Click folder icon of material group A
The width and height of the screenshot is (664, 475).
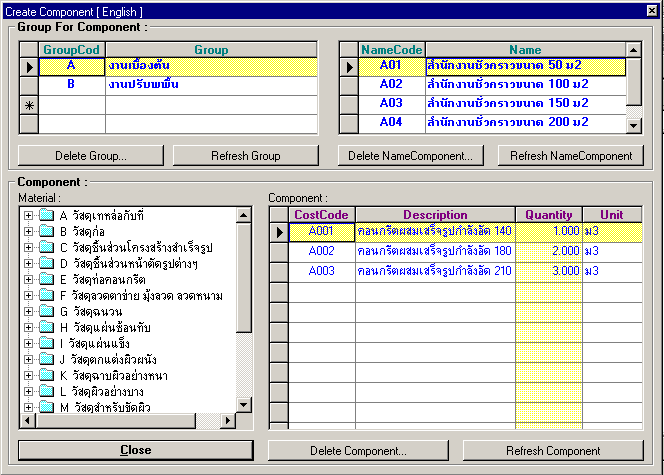(x=47, y=215)
